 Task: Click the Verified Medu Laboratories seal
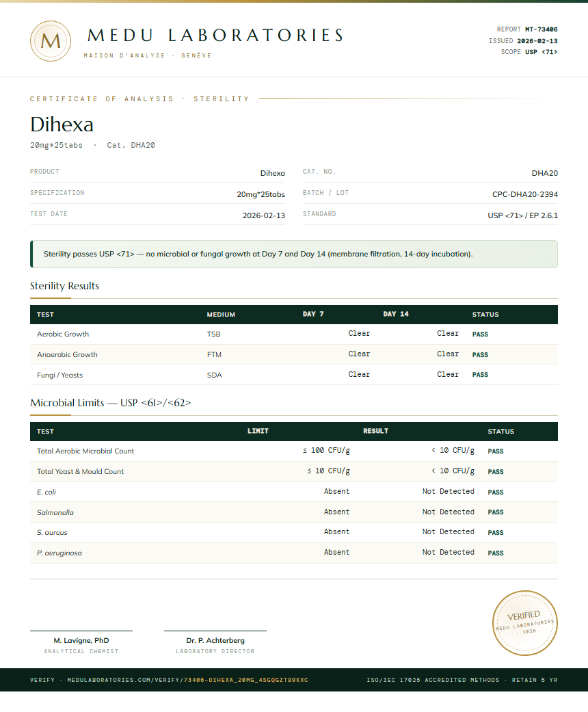pos(525,623)
